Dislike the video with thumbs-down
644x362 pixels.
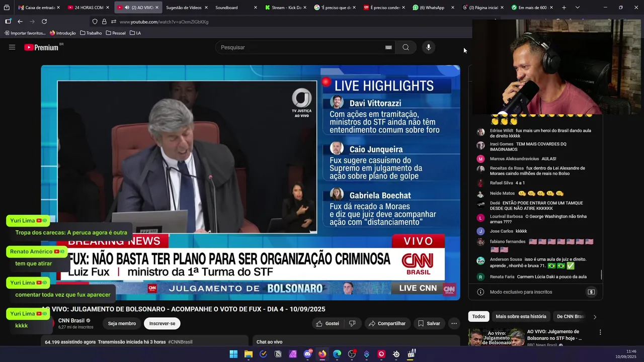[352, 324]
